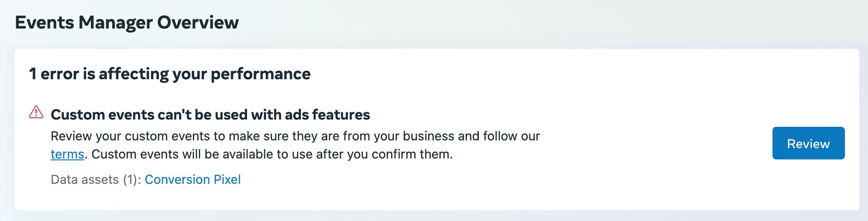Select the alert icon beside the custom events error
This screenshot has height=221, width=868.
tap(36, 112)
